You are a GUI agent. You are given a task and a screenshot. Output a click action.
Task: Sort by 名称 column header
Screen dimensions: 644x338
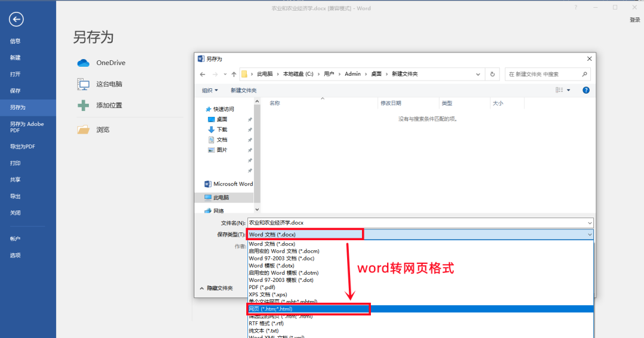pyautogui.click(x=275, y=104)
